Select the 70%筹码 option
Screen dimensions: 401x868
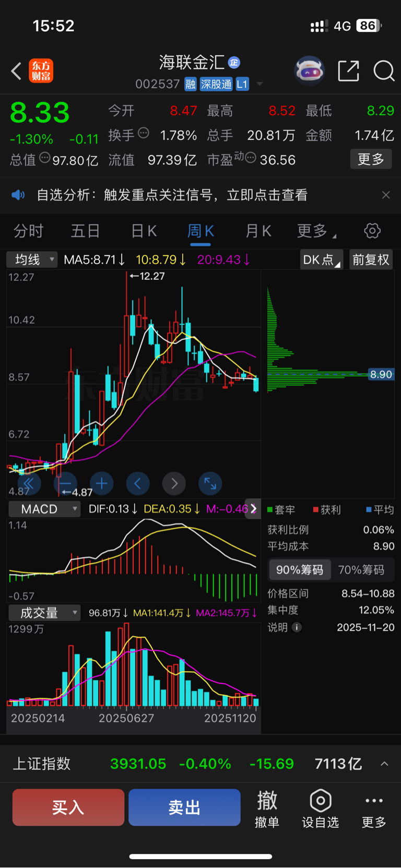pos(361,570)
